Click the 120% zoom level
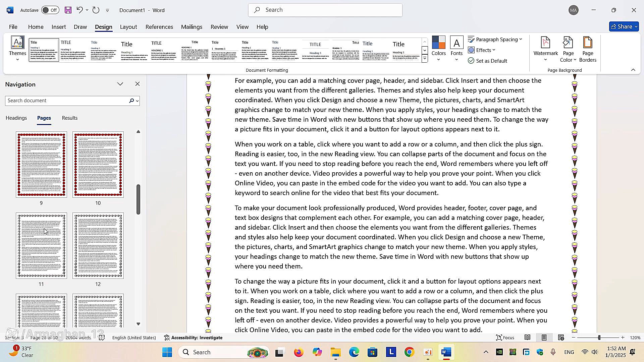The width and height of the screenshot is (644, 362). 635,338
